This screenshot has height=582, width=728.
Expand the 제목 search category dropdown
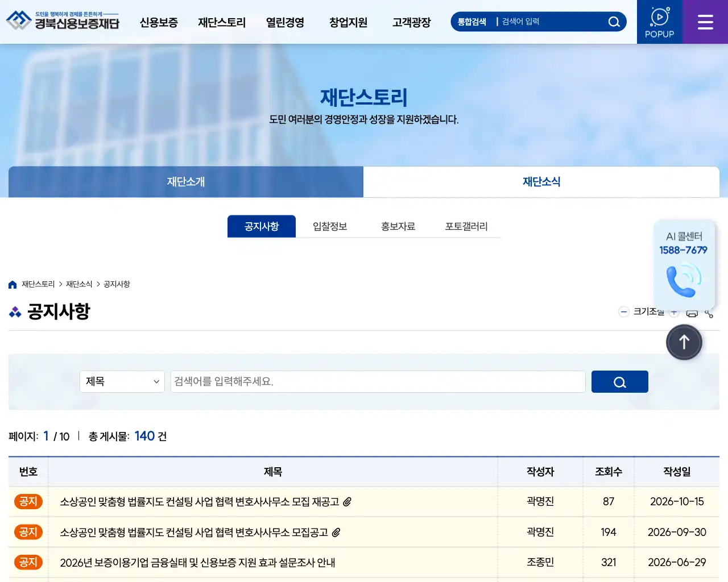[x=122, y=382]
